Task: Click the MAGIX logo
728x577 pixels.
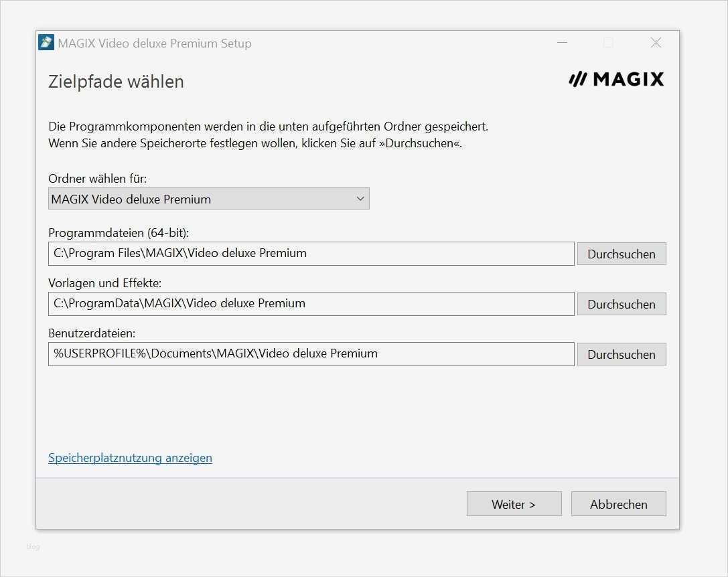Action: (616, 80)
